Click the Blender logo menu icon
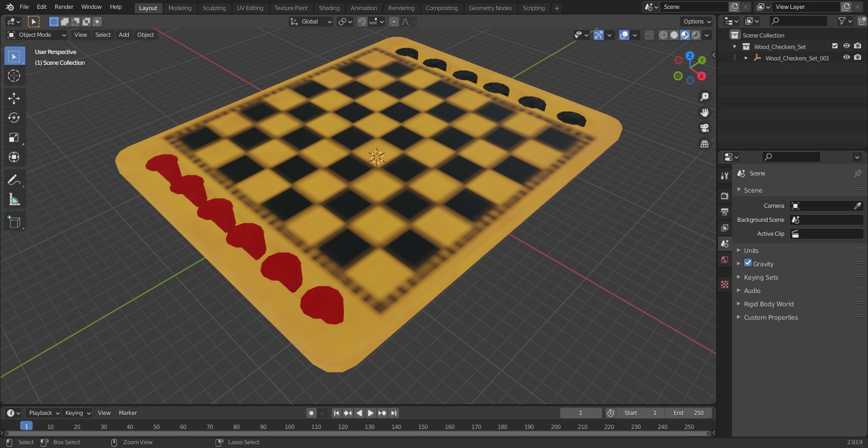This screenshot has width=868, height=448. pyautogui.click(x=10, y=7)
